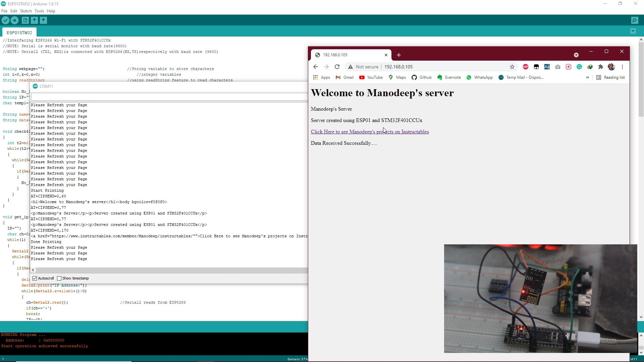Screen dimensions: 644x362
Task: Expand hidden bookmarks with double chevron
Action: [587, 77]
